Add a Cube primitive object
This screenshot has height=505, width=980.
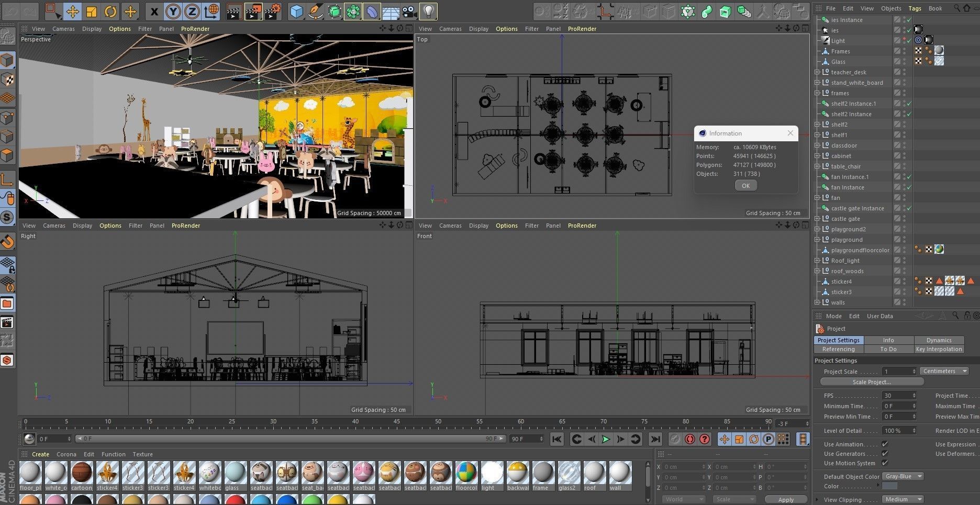tap(297, 11)
